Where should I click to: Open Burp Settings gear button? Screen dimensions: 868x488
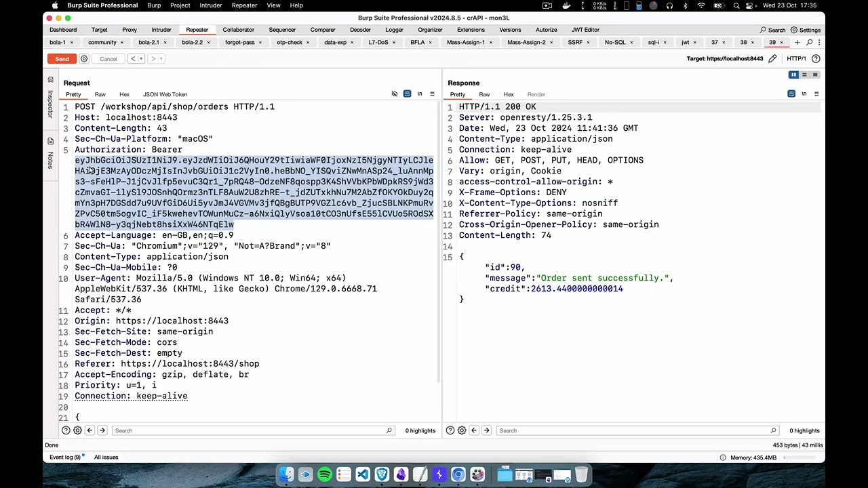pos(806,30)
